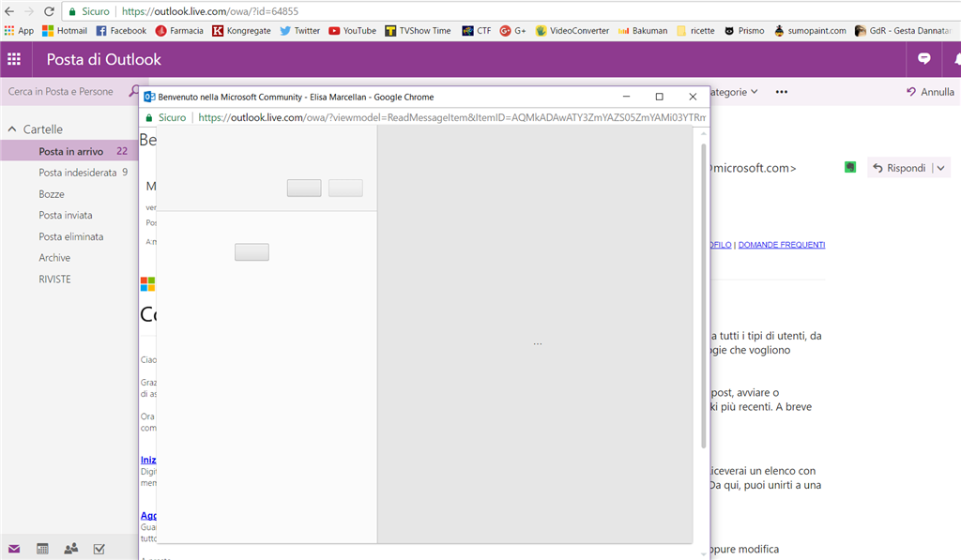
Task: Open the DOMANDE FREQUENTI link
Action: pyautogui.click(x=782, y=245)
